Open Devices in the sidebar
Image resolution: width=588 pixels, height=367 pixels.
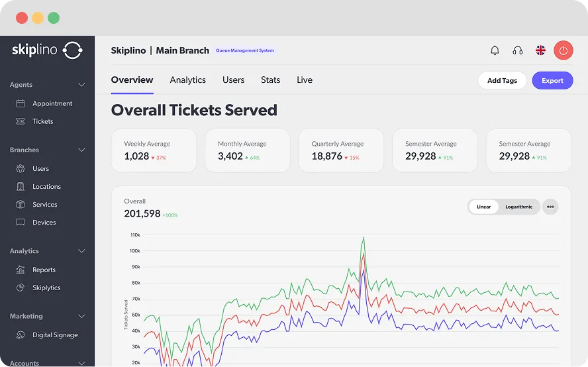(44, 222)
